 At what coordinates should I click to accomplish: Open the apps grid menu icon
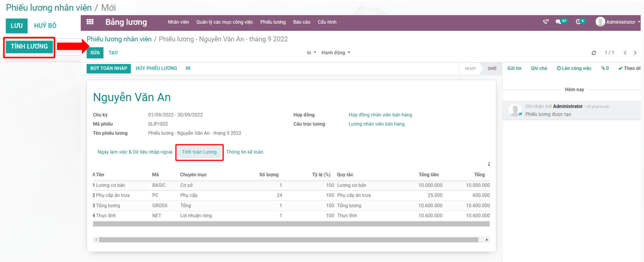click(90, 22)
